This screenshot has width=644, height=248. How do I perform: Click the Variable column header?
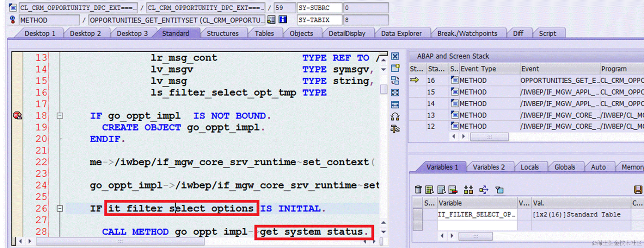(x=477, y=203)
